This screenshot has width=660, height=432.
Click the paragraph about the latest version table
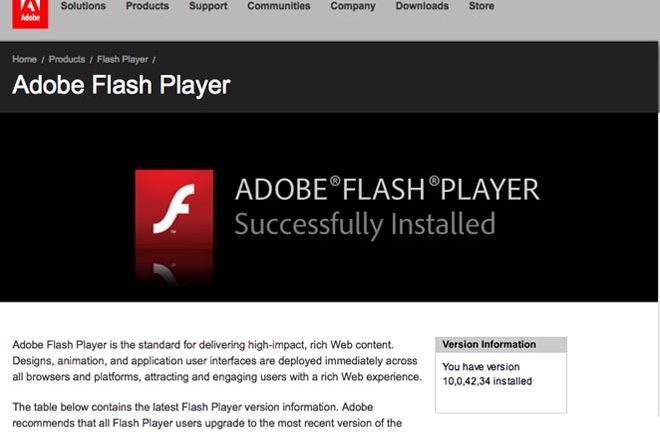pyautogui.click(x=207, y=415)
